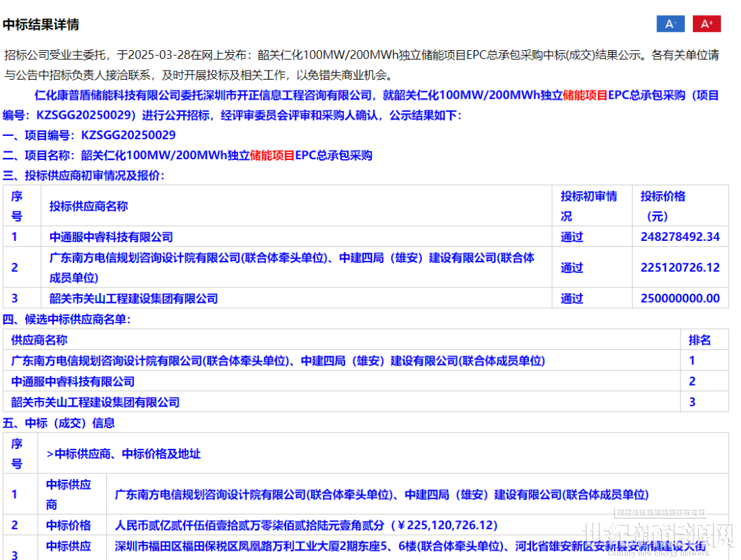Increase font size with the red A+ button
This screenshot has height=560, width=741.
tap(707, 23)
